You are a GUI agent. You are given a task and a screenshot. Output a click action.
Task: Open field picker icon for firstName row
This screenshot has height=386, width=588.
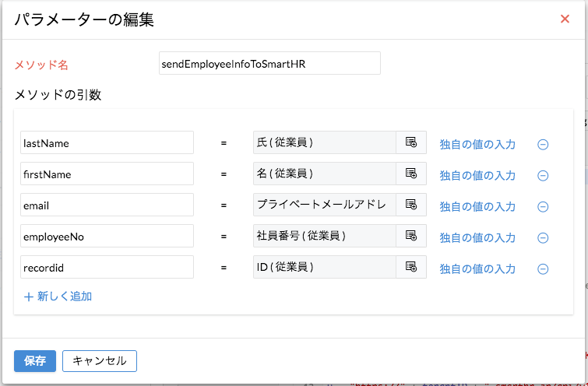[x=411, y=174]
